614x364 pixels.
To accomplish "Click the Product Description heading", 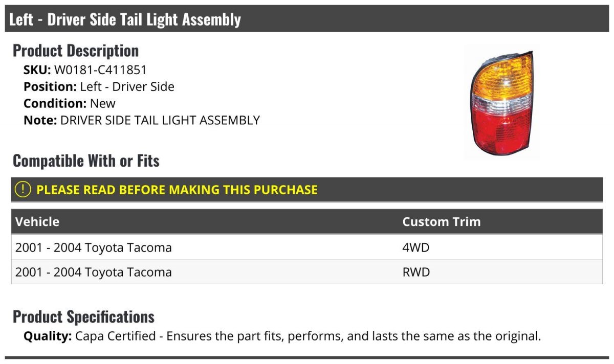I will 76,51.
